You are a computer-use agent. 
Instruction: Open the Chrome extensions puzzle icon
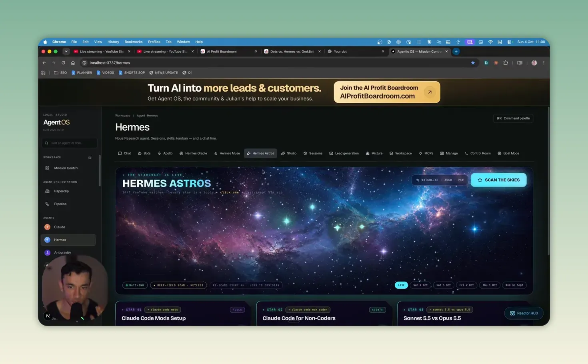point(506,63)
